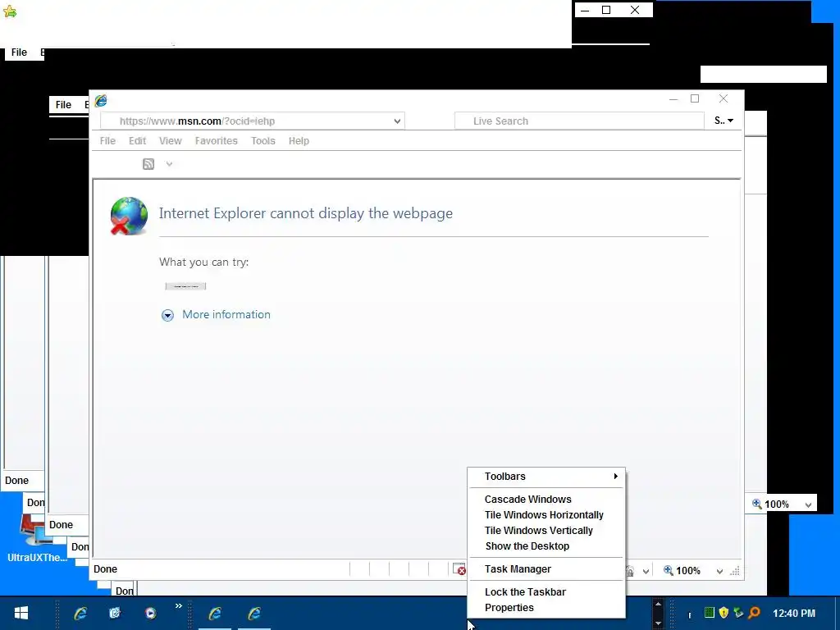The image size is (840, 630).
Task: Open File menu in topmost background window
Action: click(x=19, y=52)
